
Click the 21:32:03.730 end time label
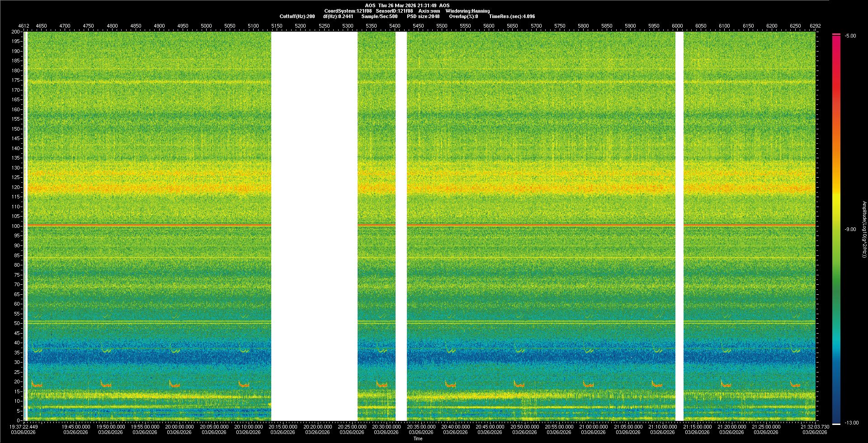pyautogui.click(x=815, y=427)
